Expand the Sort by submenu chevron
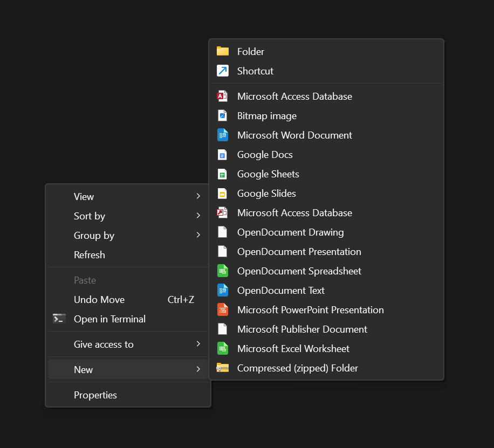 point(198,216)
